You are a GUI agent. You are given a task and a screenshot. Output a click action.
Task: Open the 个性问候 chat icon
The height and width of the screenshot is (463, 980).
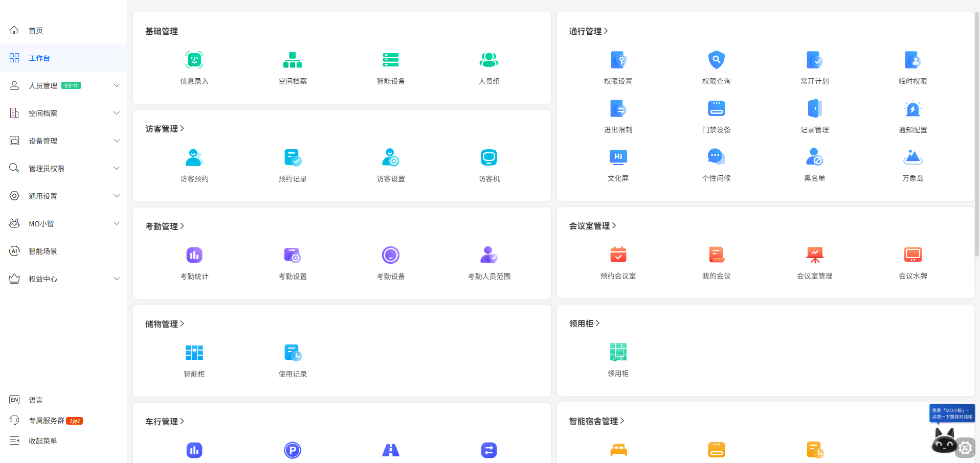point(717,157)
